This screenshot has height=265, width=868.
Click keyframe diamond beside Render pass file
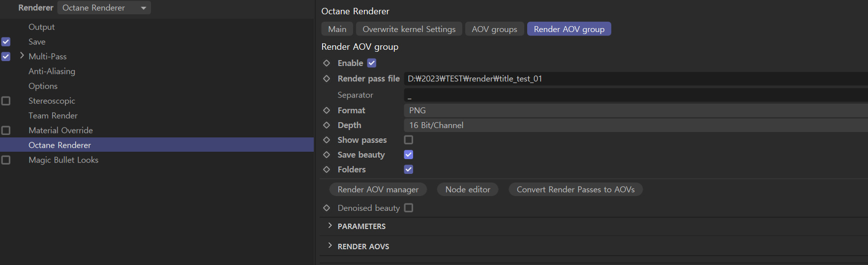[x=327, y=78]
